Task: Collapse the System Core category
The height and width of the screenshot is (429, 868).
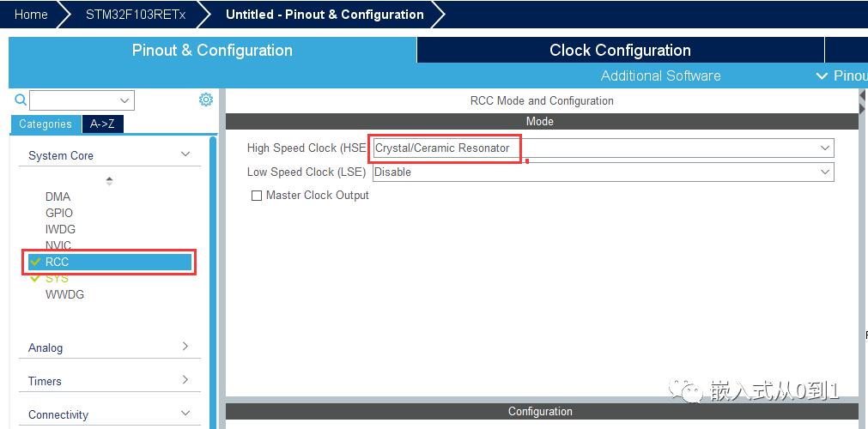Action: (x=185, y=155)
